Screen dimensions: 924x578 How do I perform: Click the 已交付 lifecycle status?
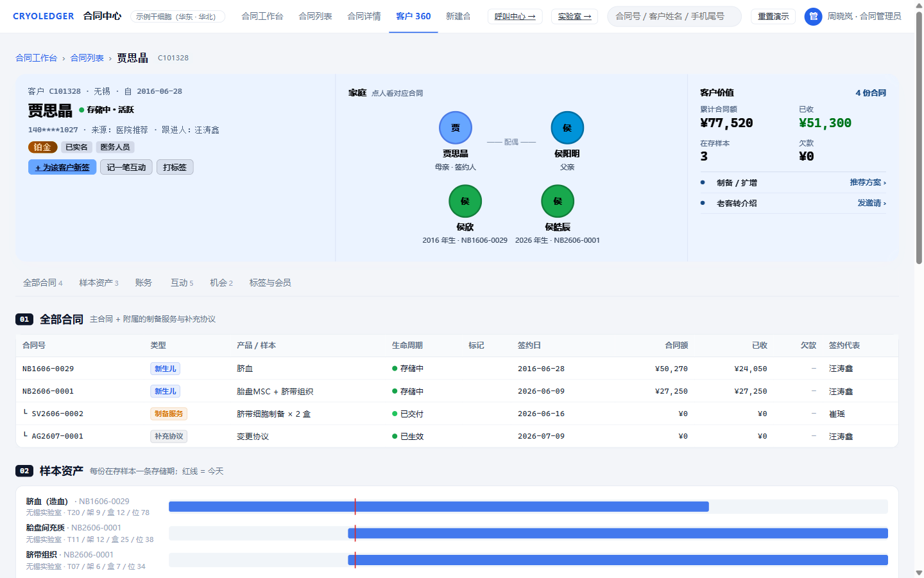pyautogui.click(x=407, y=414)
